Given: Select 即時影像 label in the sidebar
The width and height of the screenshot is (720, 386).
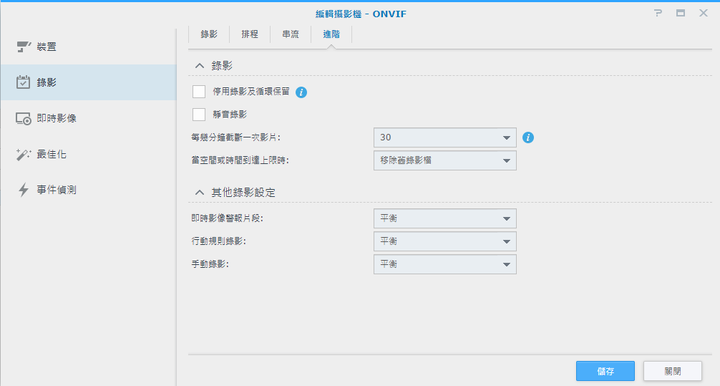Looking at the screenshot, I should [56, 118].
